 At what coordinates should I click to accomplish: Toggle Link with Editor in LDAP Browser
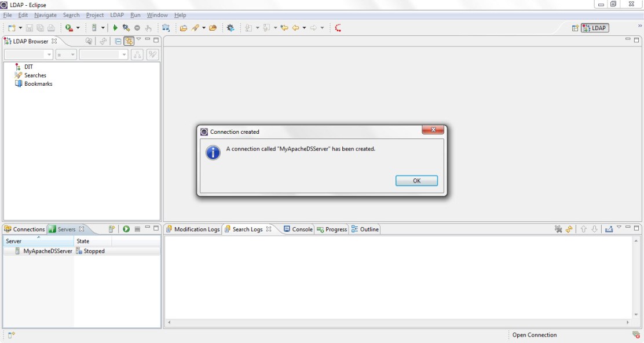(x=129, y=41)
